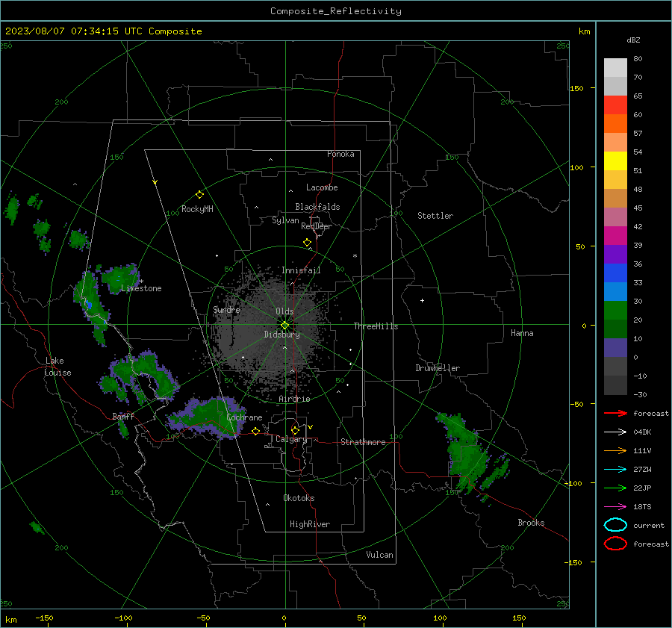This screenshot has height=628, width=672.
Task: Click the Hanna label
Action: tap(522, 333)
